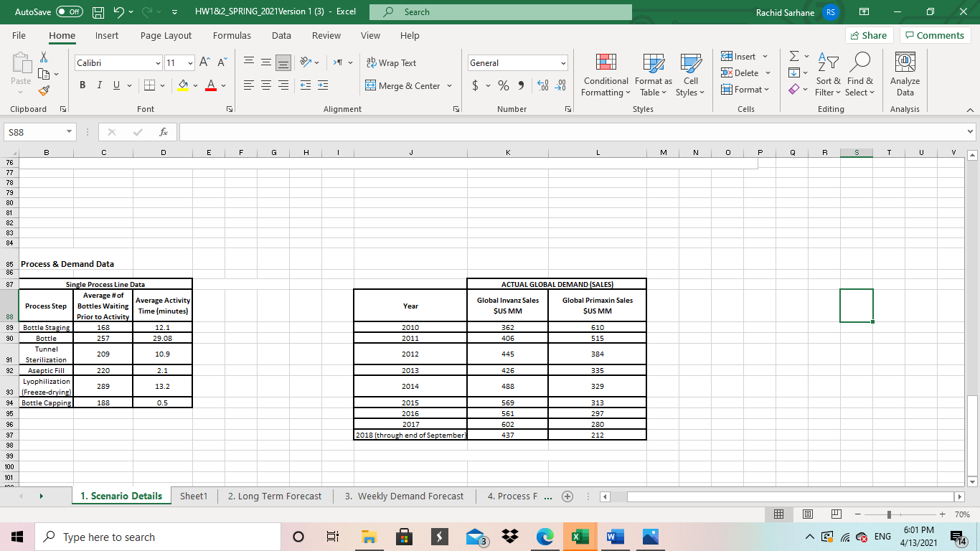Open the number format General dropdown
This screenshot has width=980, height=551.
pos(563,63)
